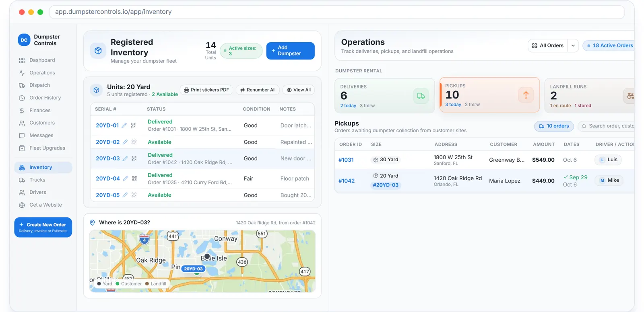Viewport: 644px width, 312px height.
Task: Click the Active sizes: 3 badge
Action: pos(241,51)
